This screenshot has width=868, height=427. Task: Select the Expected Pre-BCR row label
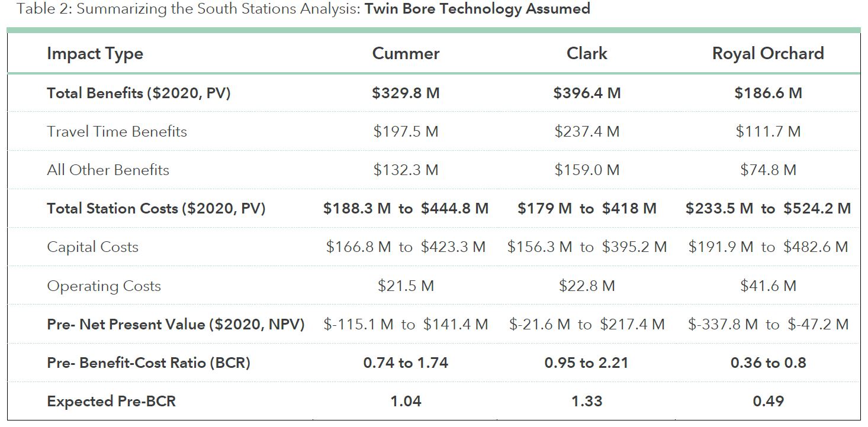click(x=111, y=401)
